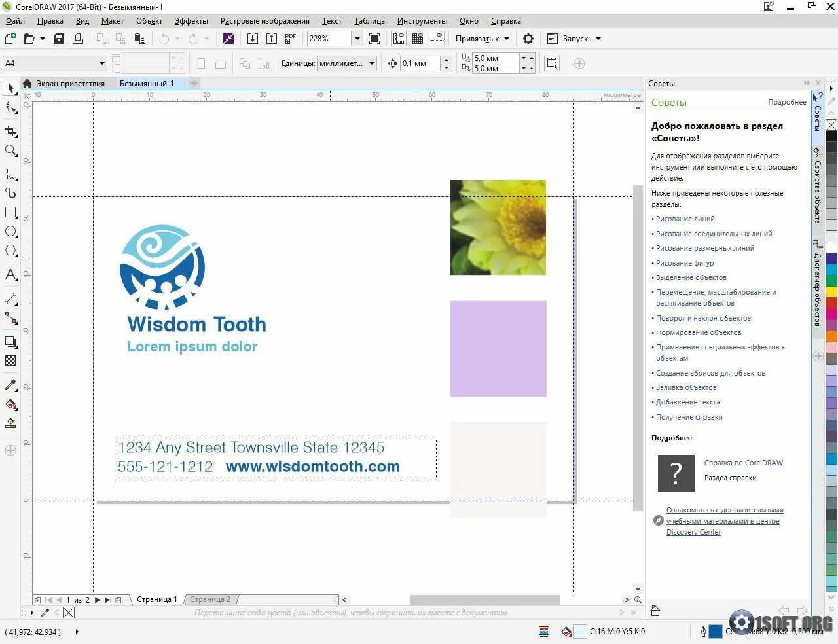Click the Full-screen preview icon
This screenshot has width=838, height=644.
(x=374, y=39)
